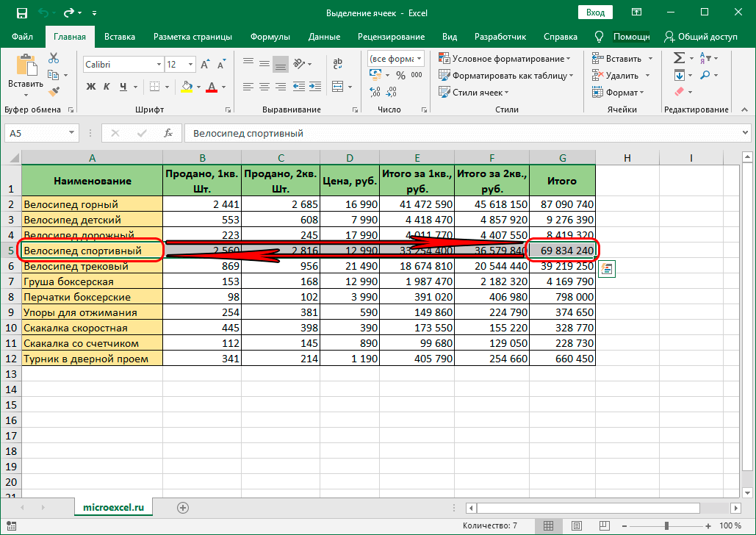Open the Name Box dropdown arrow
Screen dimensions: 756x535
tap(71, 133)
